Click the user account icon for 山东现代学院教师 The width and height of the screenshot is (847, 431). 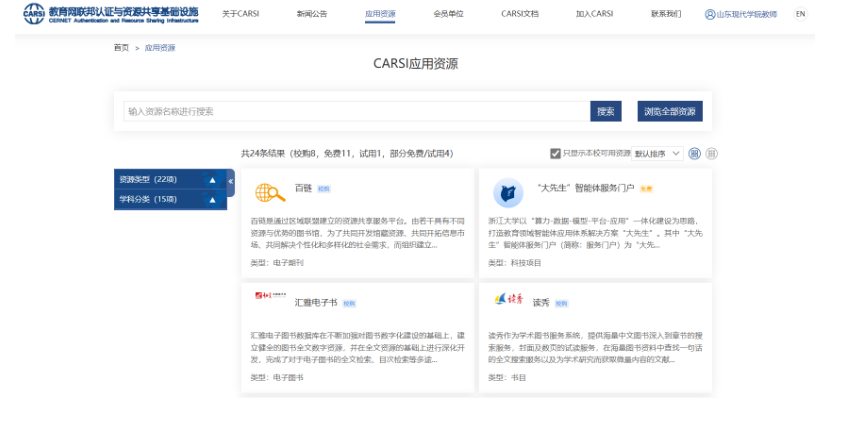(710, 14)
